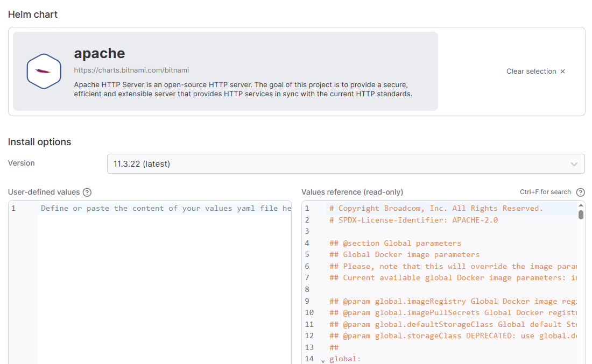The image size is (592, 364).
Task: Click the @section Global parameters comment line
Action: coord(395,243)
